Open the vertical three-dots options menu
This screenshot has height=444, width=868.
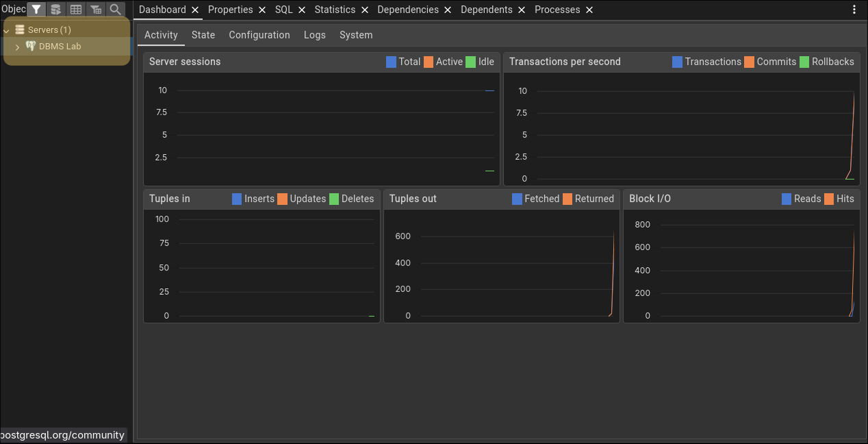[854, 10]
